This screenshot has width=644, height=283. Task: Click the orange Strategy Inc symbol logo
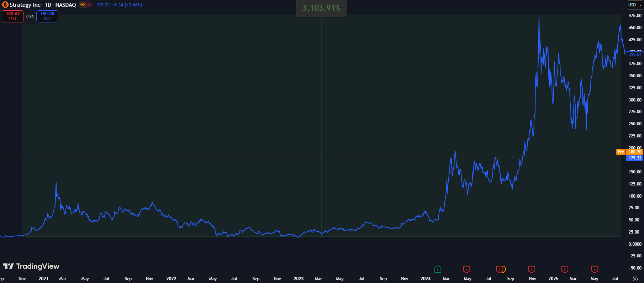click(5, 5)
